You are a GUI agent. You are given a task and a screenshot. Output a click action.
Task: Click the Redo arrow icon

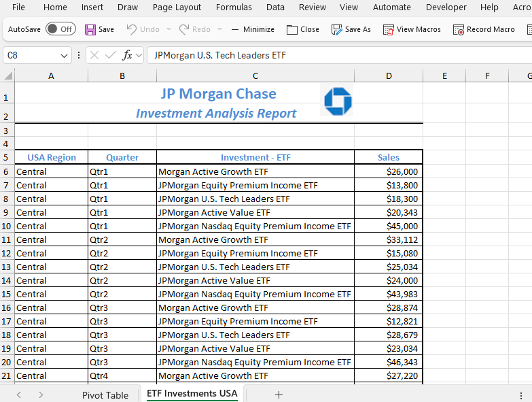(184, 29)
